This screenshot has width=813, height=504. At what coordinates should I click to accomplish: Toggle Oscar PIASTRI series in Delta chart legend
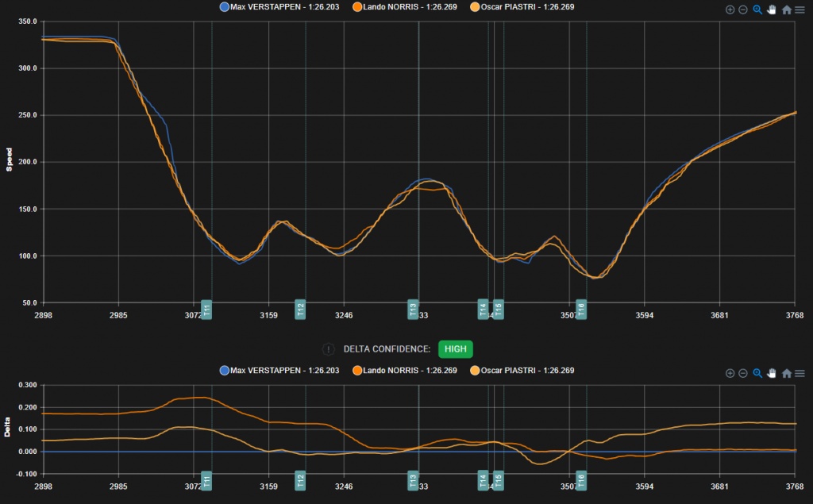pos(522,371)
